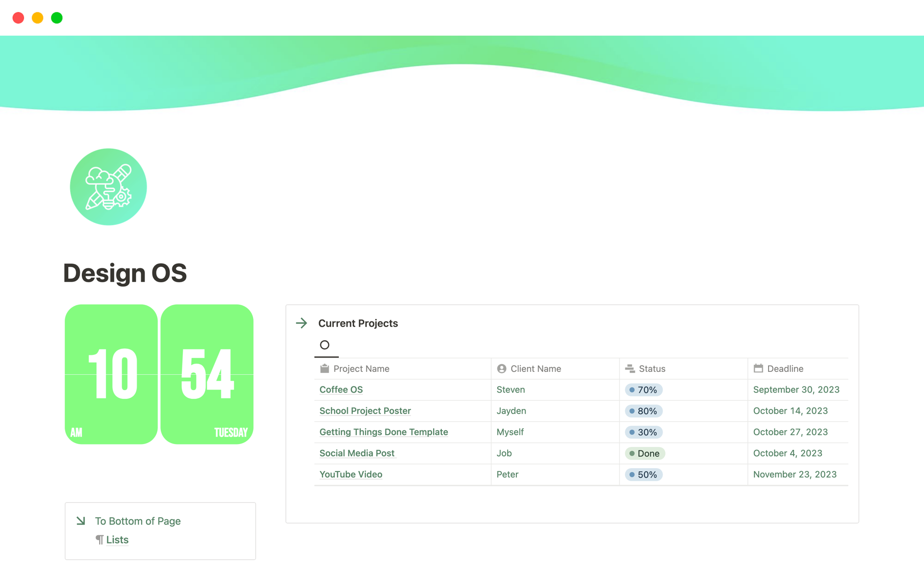Click the Client Name column header
924x578 pixels.
(535, 368)
